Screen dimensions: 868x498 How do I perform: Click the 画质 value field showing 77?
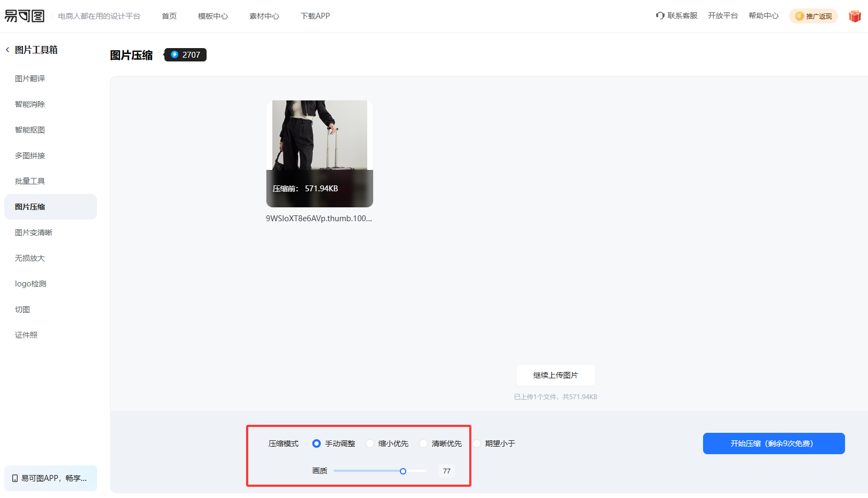coord(447,471)
